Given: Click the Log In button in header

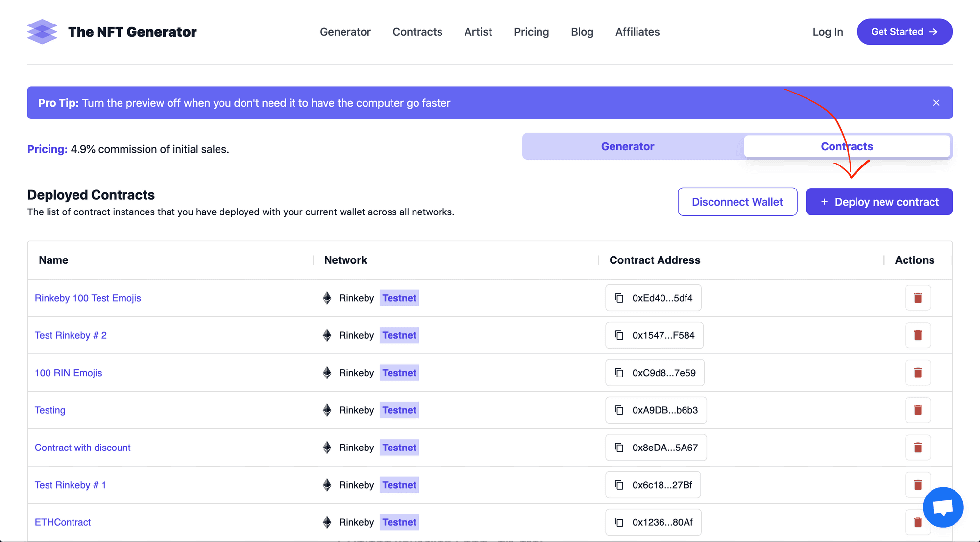Looking at the screenshot, I should pos(828,31).
